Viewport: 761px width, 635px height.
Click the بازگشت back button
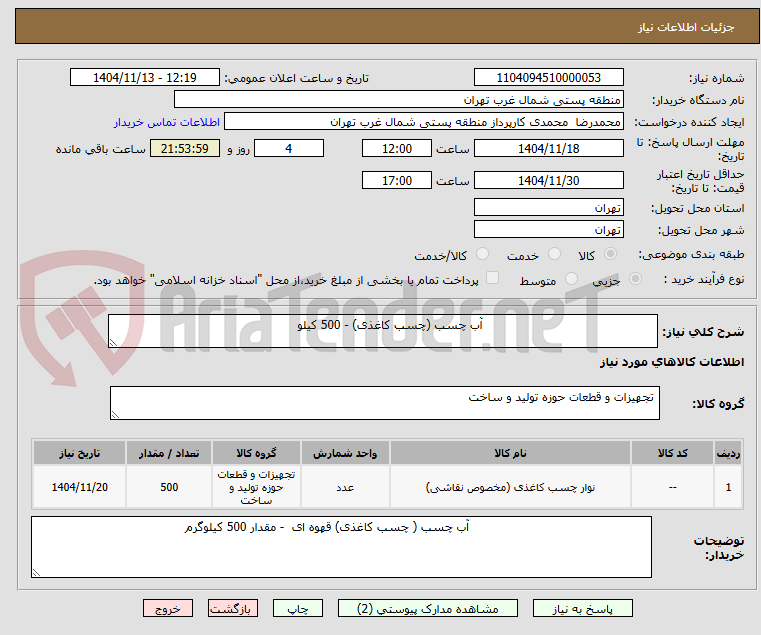coord(232,608)
